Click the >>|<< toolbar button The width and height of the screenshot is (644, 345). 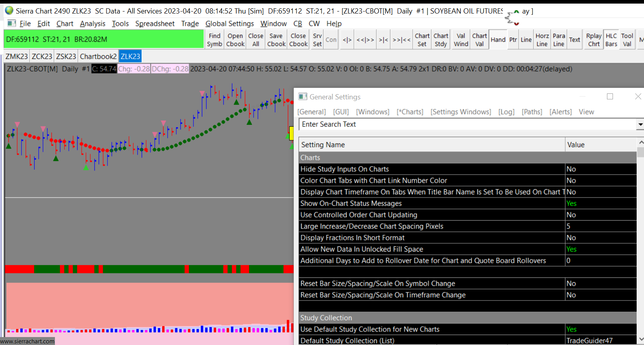(x=401, y=40)
